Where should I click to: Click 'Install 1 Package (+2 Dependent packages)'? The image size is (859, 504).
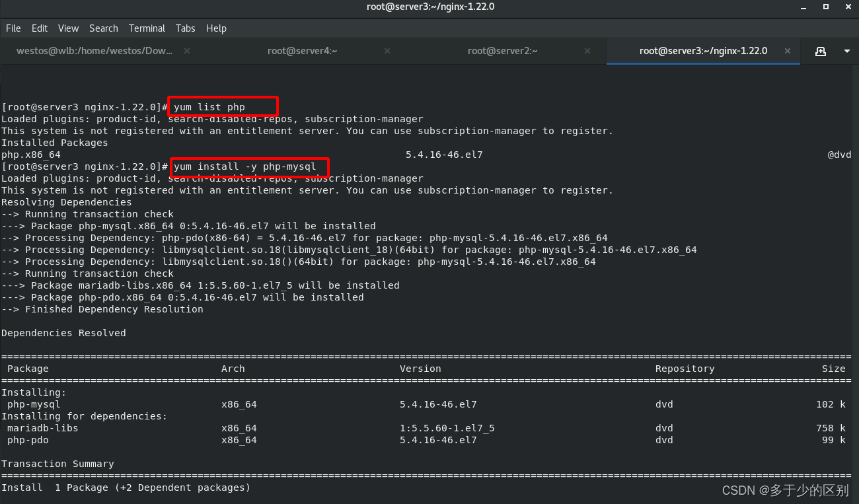126,487
